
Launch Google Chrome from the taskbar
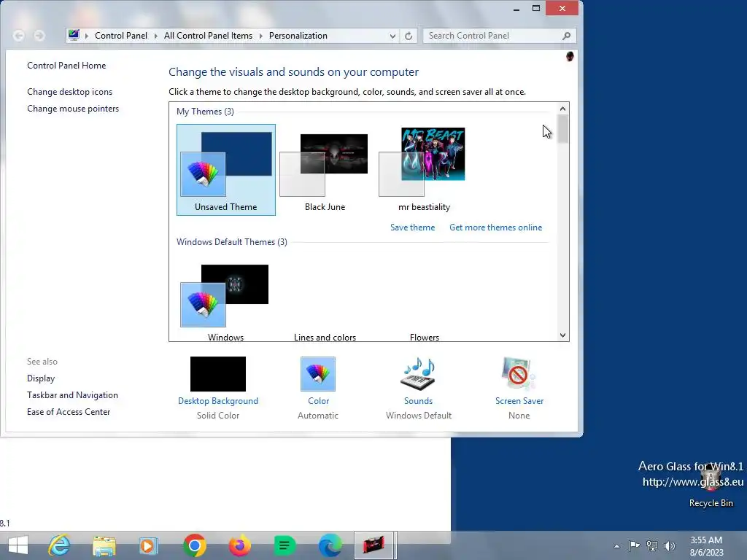pos(194,545)
